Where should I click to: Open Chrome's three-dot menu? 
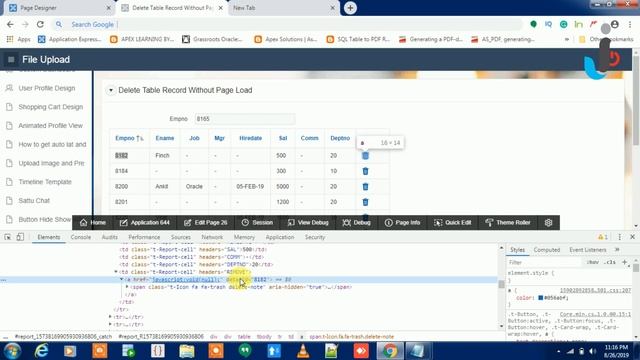(x=630, y=24)
